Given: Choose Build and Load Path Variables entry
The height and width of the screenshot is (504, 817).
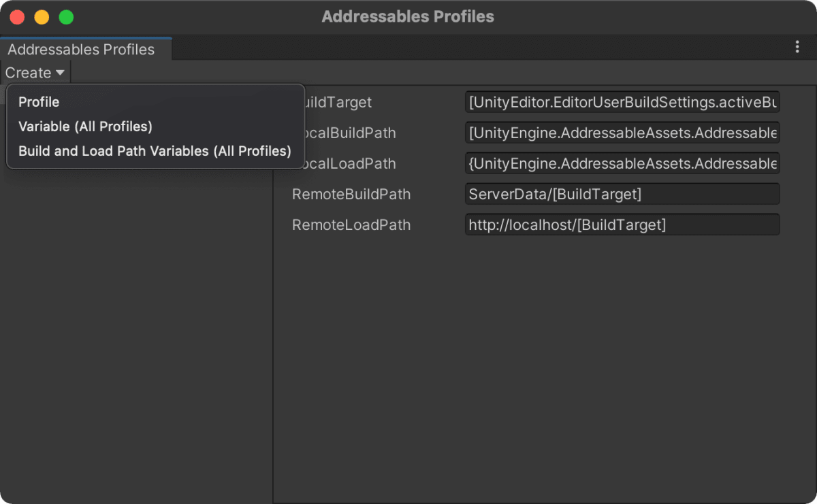Looking at the screenshot, I should coord(155,151).
